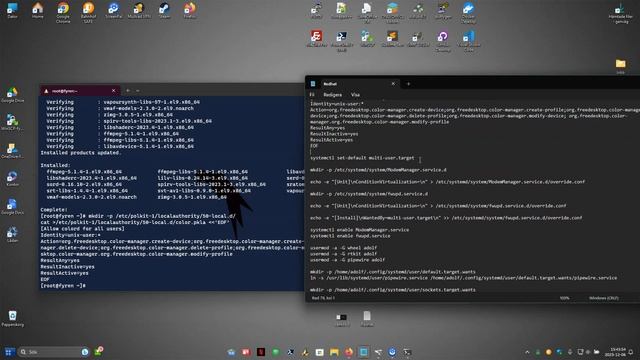Add a new tab in the Notepad window
The height and width of the screenshot is (360, 640).
pyautogui.click(x=408, y=84)
